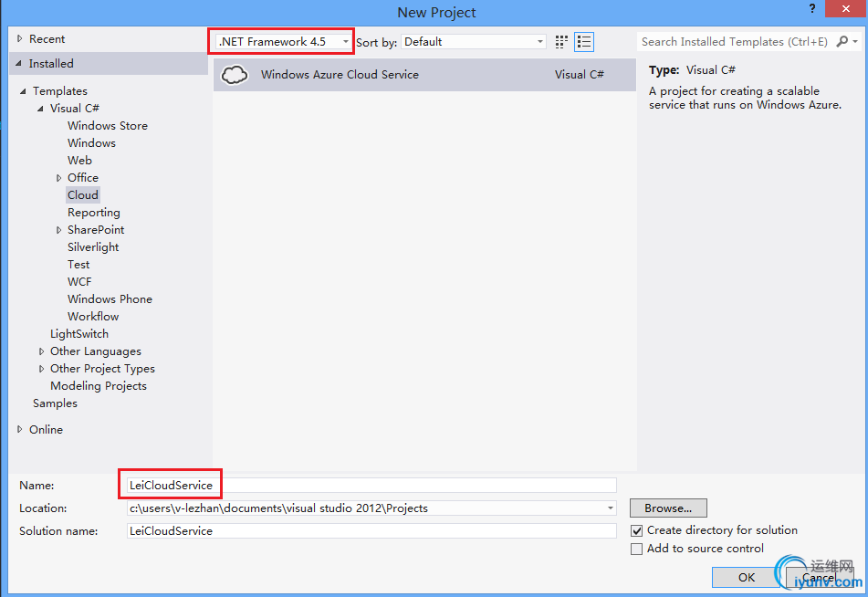
Task: Toggle Create directory for solution checkbox
Action: click(636, 530)
